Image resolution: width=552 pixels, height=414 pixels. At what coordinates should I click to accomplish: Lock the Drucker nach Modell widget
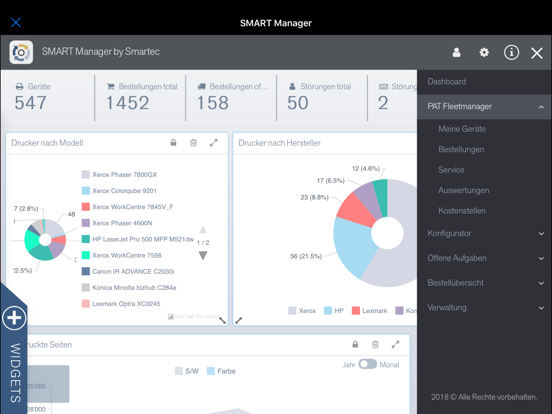(173, 143)
